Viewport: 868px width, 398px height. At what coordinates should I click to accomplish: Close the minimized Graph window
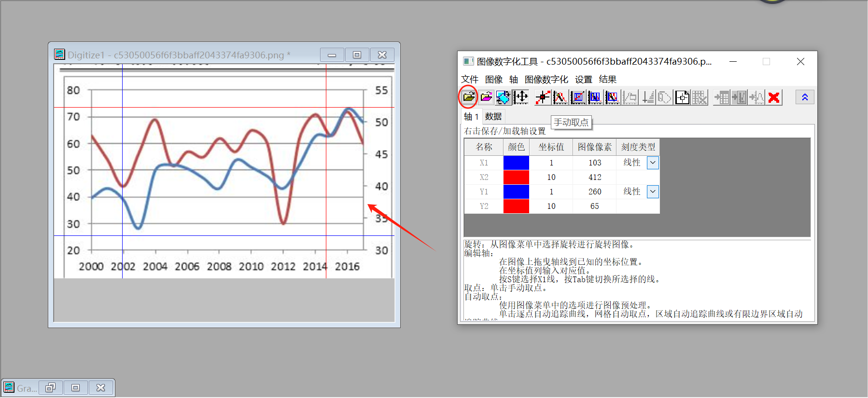click(101, 388)
